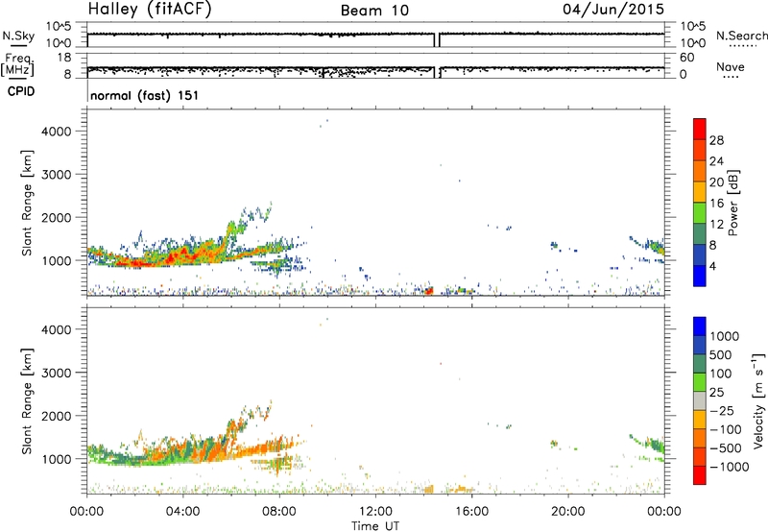768x532 pixels.
Task: Click the red segment of the Velocity color bar
Action: (700, 475)
